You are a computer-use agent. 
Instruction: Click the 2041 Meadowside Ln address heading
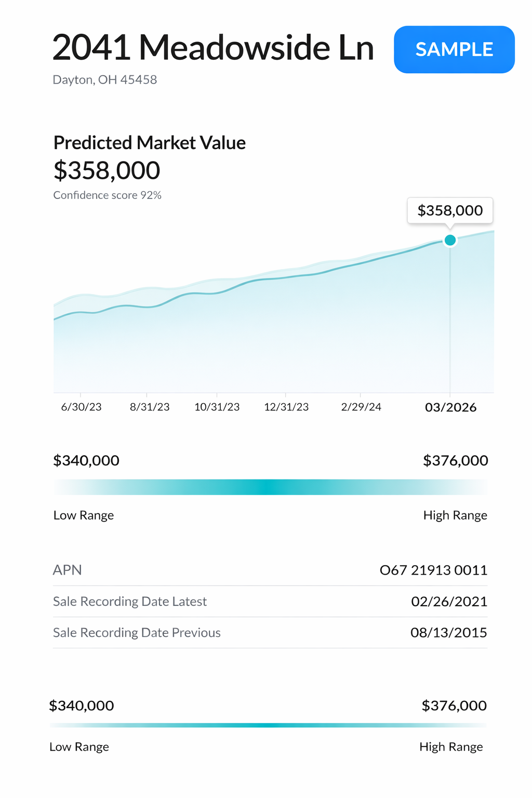coord(213,48)
